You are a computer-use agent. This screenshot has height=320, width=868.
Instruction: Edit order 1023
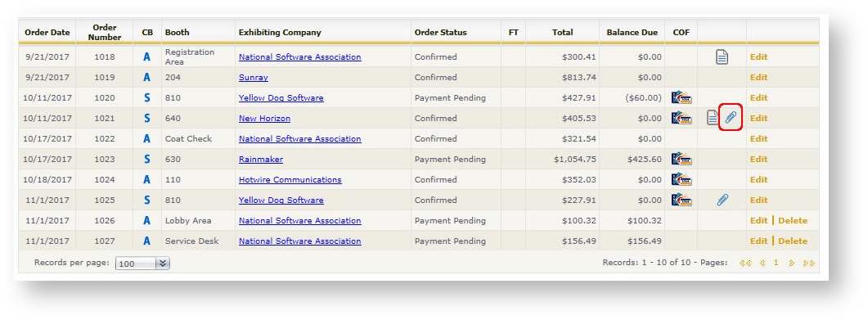pos(759,159)
